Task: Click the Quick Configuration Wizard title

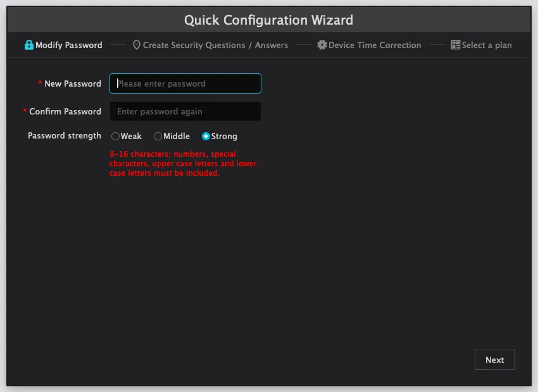Action: (x=268, y=20)
